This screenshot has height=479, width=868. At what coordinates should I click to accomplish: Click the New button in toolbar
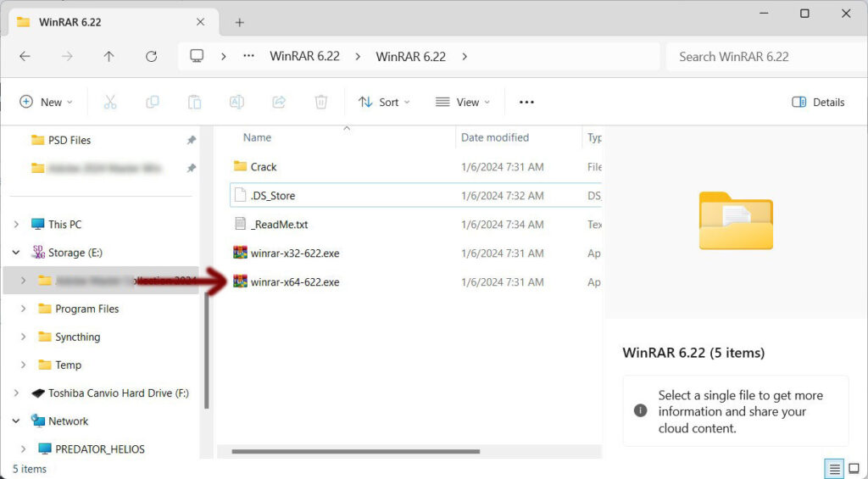click(46, 102)
